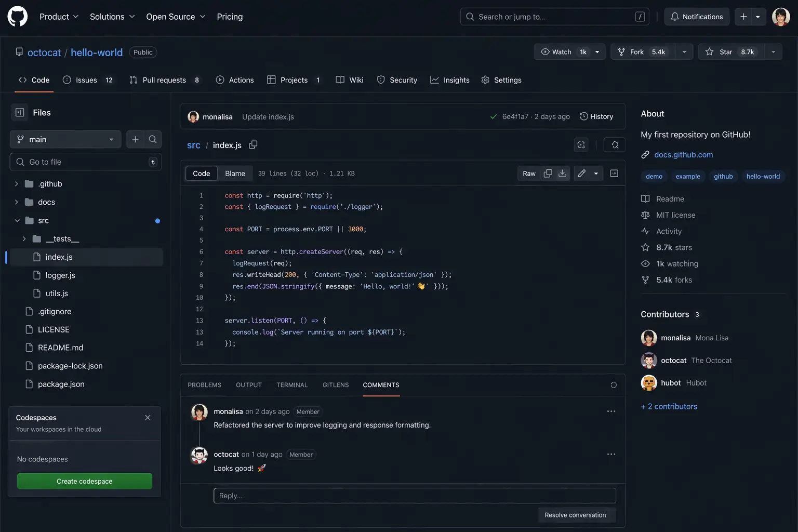Image resolution: width=798 pixels, height=532 pixels.
Task: Open the Actions tab
Action: [235, 80]
